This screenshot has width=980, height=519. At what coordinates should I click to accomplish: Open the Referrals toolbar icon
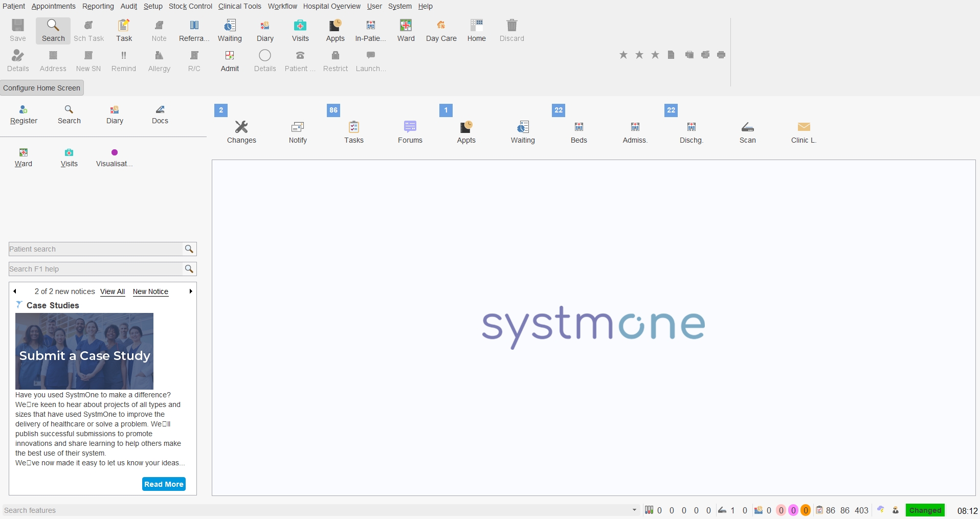click(x=194, y=31)
